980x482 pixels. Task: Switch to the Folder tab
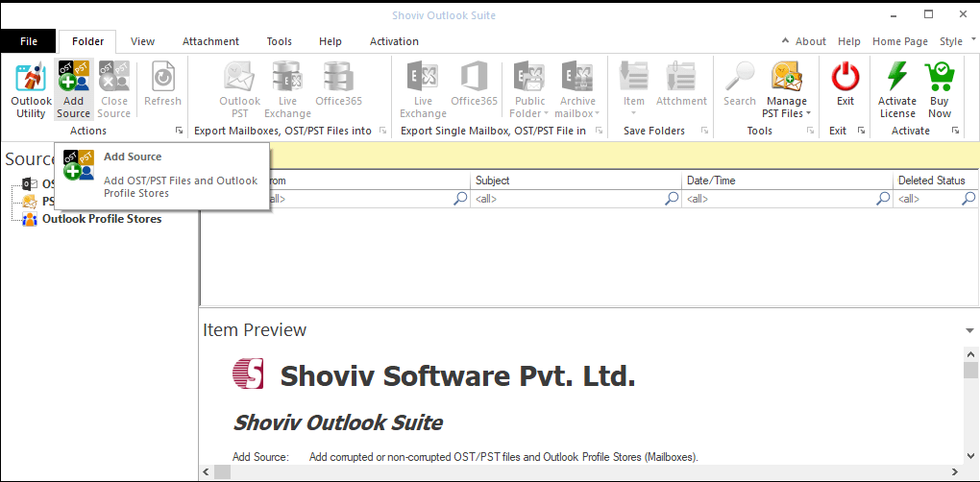coord(87,41)
